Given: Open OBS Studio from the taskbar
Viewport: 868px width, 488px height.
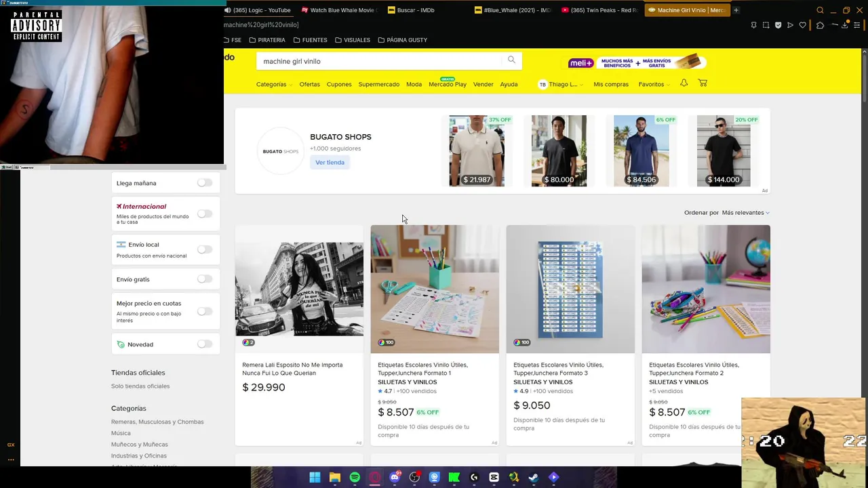Looking at the screenshot, I should pyautogui.click(x=414, y=477).
